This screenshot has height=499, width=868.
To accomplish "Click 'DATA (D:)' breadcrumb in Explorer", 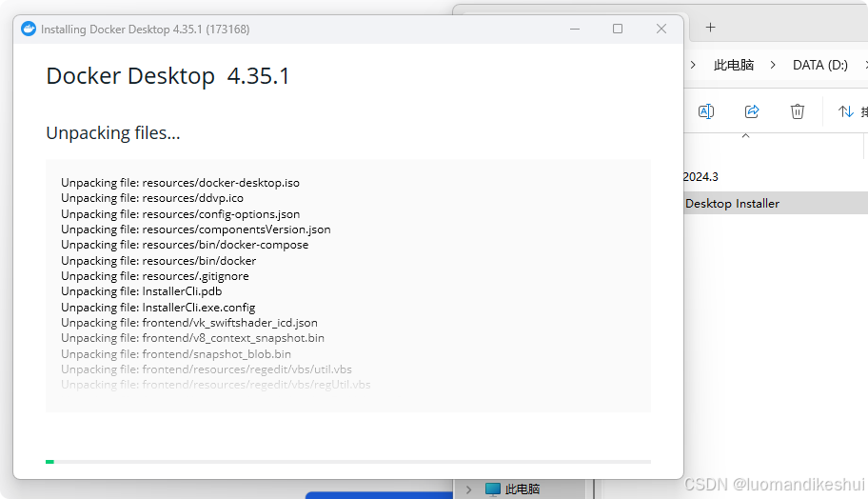I will click(820, 66).
